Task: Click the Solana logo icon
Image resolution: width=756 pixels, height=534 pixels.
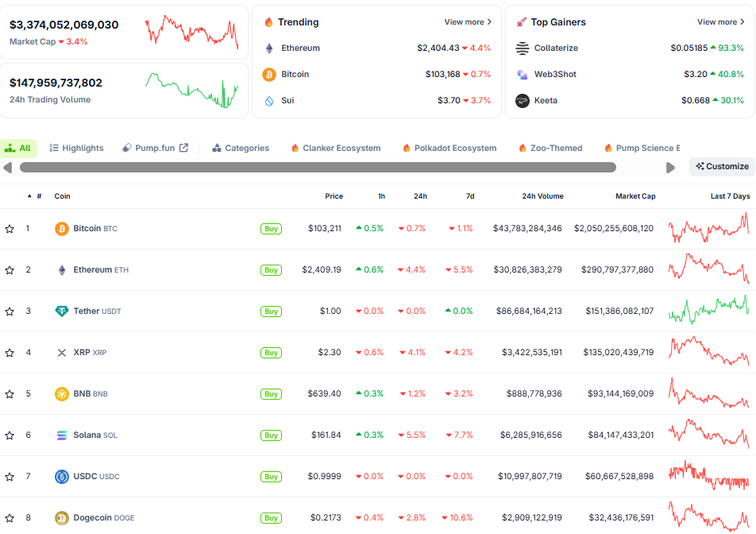Action: 61,435
